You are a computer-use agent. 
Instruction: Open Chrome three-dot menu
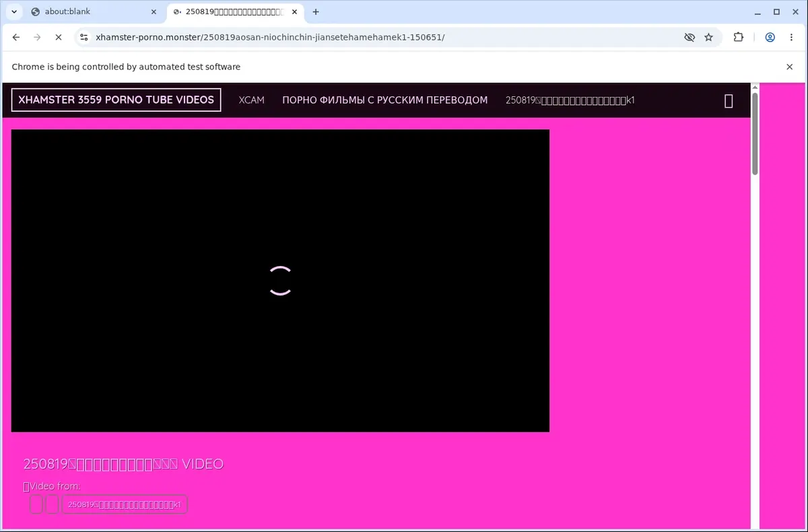[791, 38]
